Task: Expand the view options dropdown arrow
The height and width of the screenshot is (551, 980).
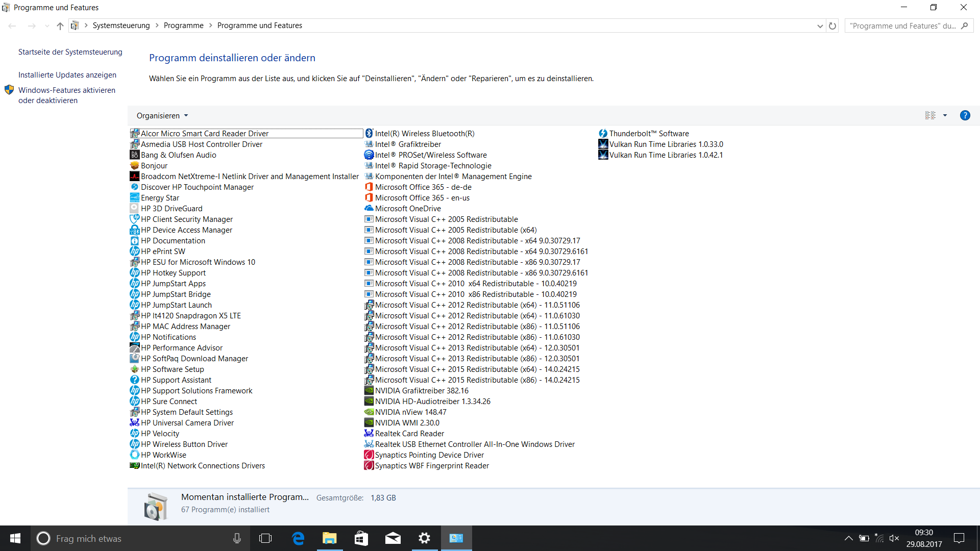Action: [x=945, y=115]
